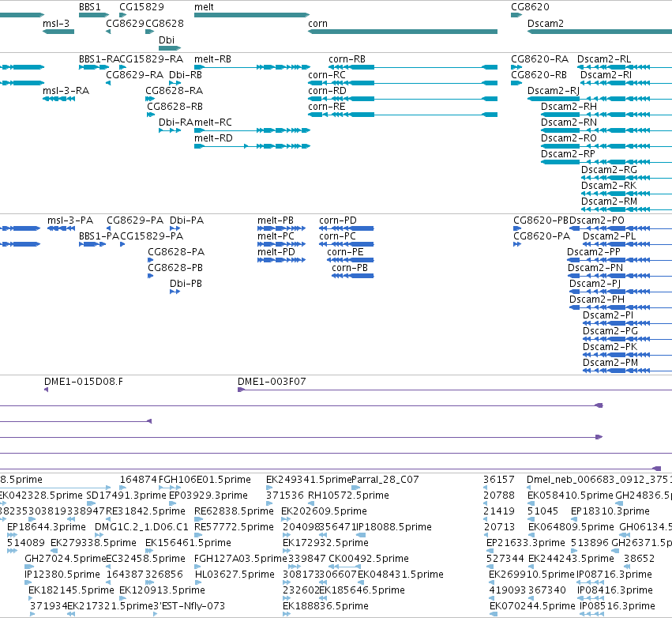This screenshot has height=618, width=672.
Task: Click the melt gene label
Action: pyautogui.click(x=204, y=7)
